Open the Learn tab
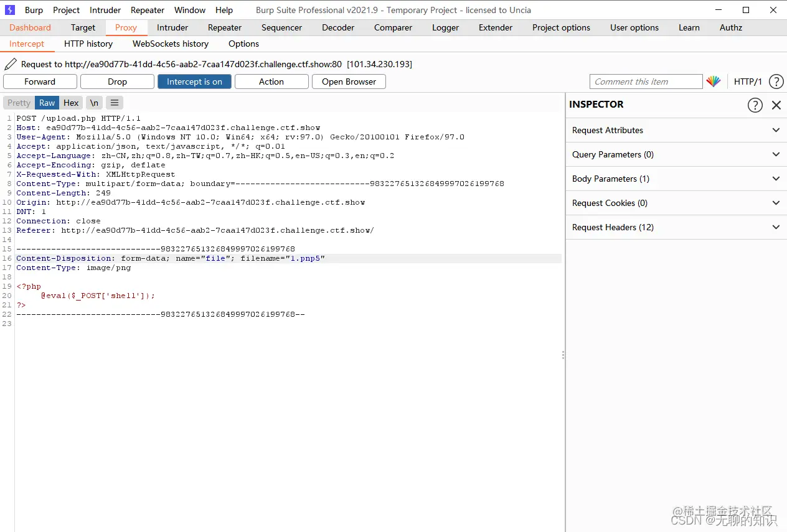Screen dimensions: 787x532 click(689, 27)
